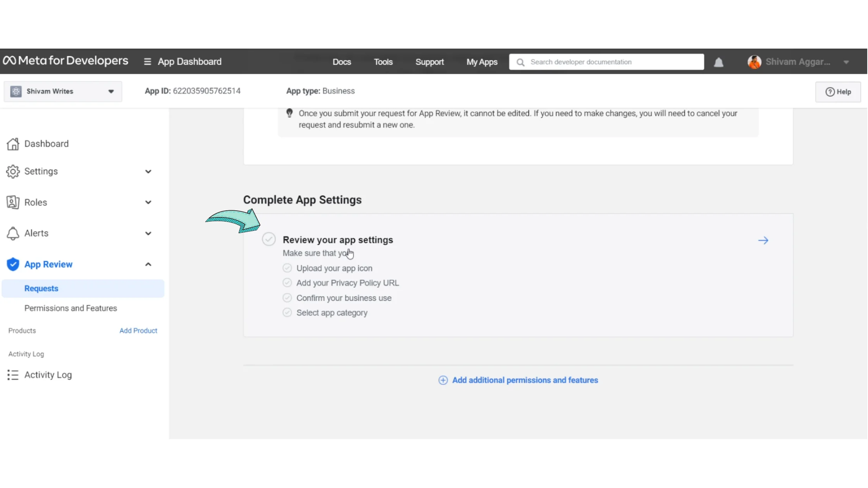Screen dimensions: 868x488
Task: Open the hamburger menu beside App Dashboard
Action: click(147, 62)
